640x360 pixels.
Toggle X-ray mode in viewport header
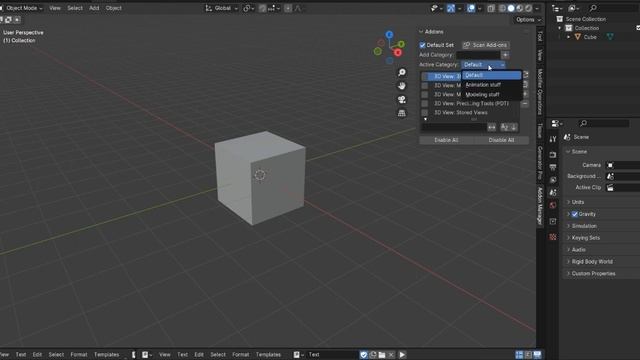click(491, 8)
